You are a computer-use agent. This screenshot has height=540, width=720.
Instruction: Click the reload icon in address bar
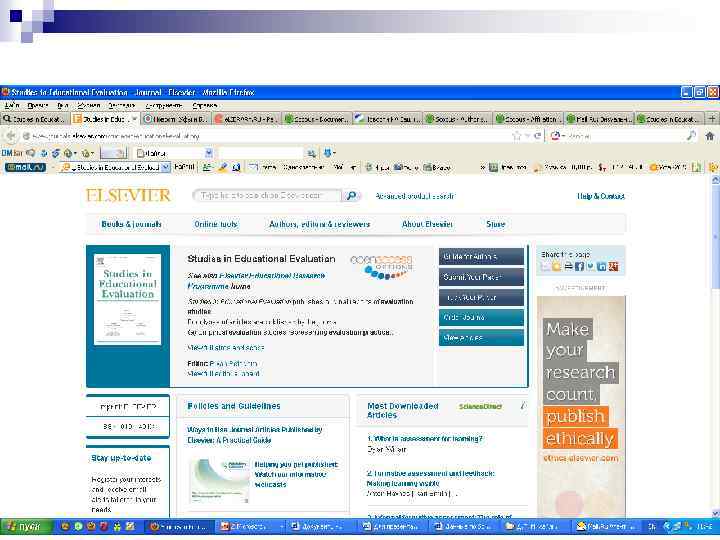coord(537,136)
